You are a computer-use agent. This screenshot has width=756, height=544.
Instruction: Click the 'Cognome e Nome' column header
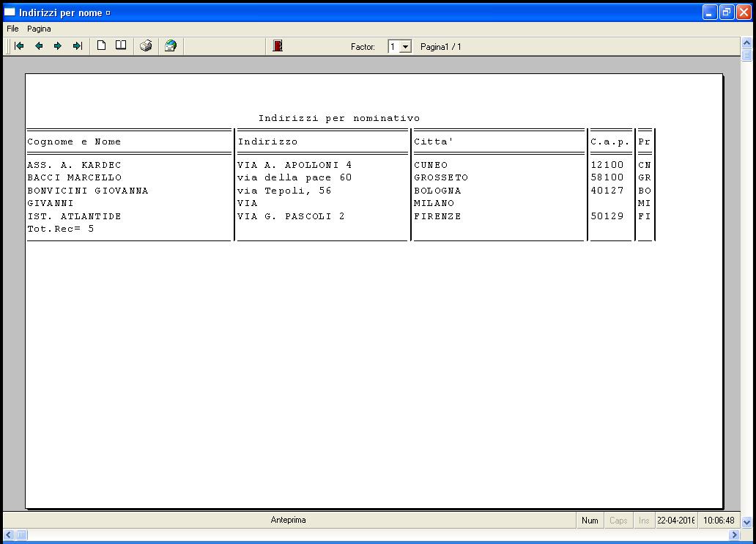(74, 142)
